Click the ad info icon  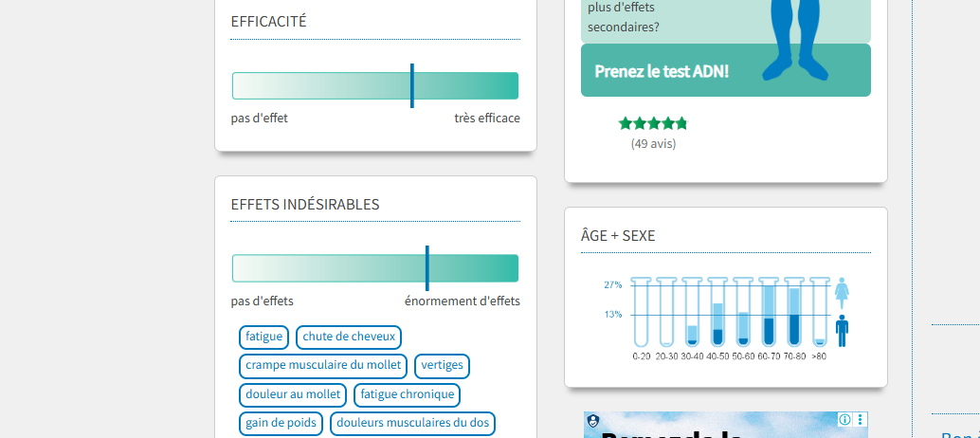point(844,419)
